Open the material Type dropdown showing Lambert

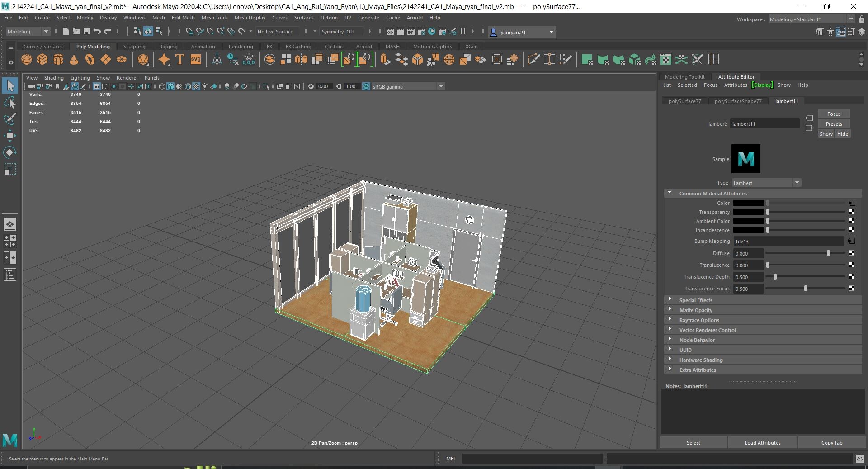[766, 183]
